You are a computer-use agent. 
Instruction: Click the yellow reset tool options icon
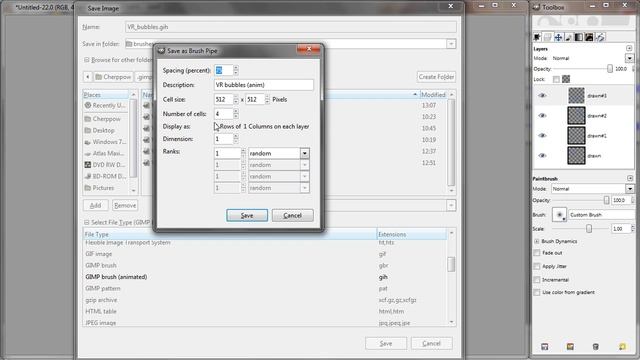[622, 347]
